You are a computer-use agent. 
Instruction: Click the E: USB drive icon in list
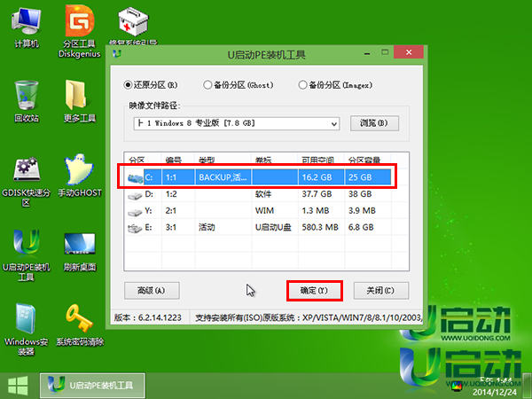[135, 229]
